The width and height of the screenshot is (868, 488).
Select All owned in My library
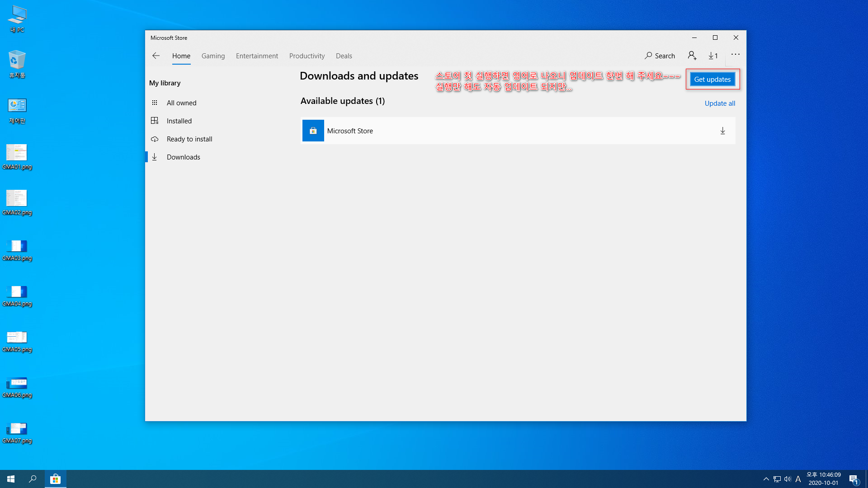tap(181, 103)
